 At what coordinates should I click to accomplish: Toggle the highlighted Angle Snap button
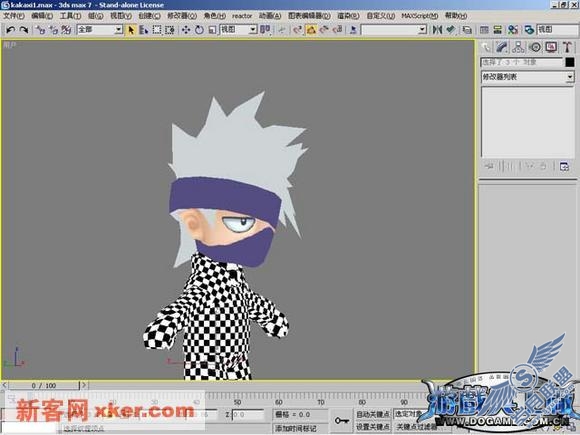(311, 30)
